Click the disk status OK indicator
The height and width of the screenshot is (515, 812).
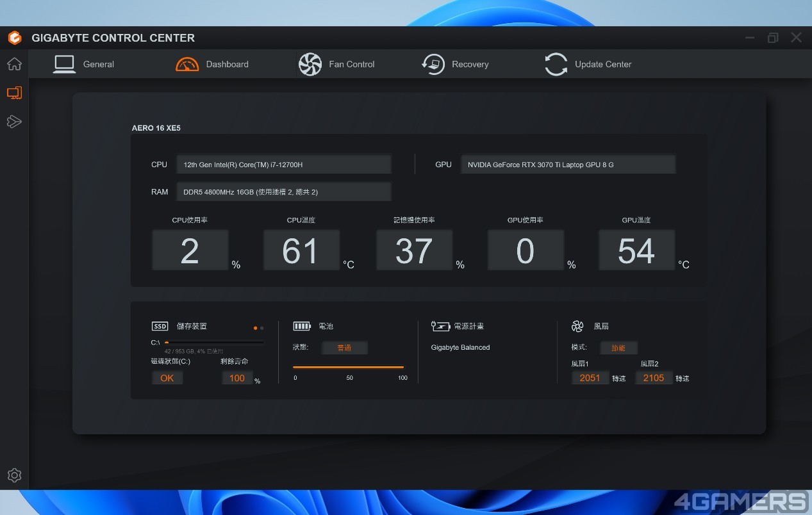[x=167, y=378]
